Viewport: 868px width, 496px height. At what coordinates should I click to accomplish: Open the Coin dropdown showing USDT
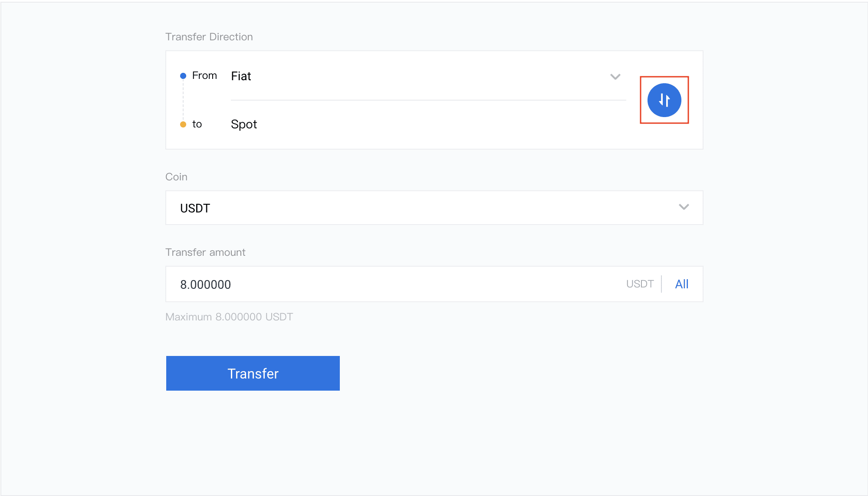[x=434, y=208]
